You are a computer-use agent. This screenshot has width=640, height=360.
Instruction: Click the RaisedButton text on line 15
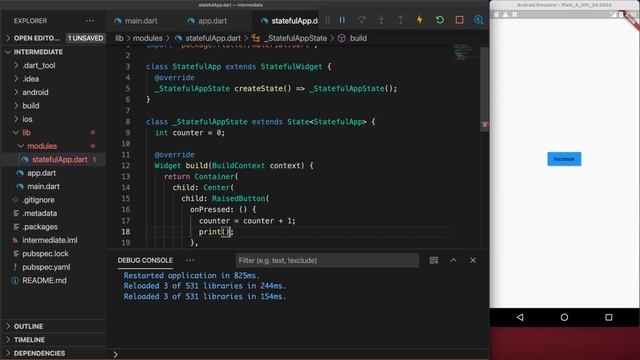click(x=239, y=198)
